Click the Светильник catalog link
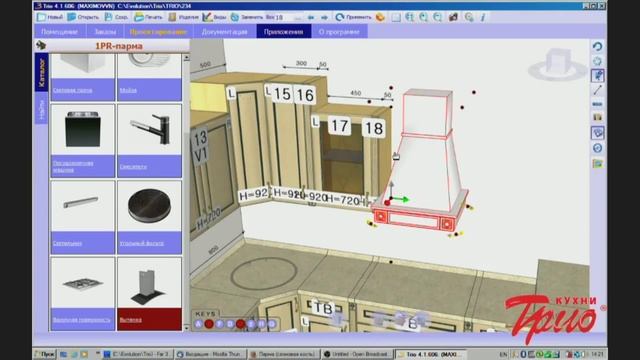Viewport: 640px width, 360px height. (67, 243)
